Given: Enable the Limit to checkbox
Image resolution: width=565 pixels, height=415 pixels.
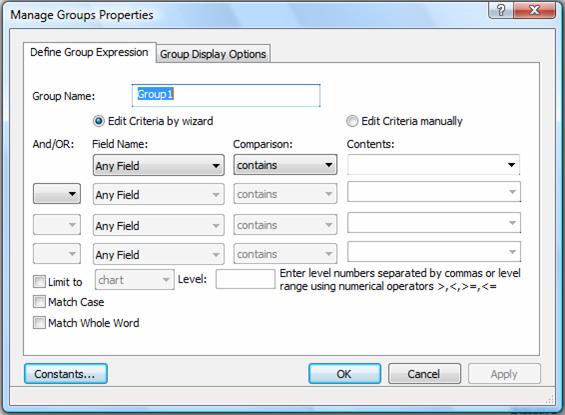Looking at the screenshot, I should tap(39, 282).
